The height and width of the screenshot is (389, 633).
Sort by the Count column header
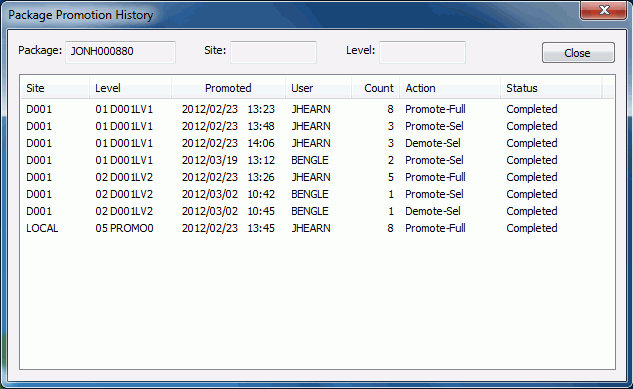click(375, 88)
